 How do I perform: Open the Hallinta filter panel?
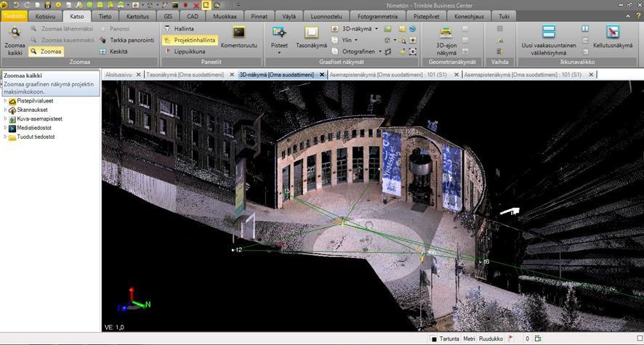(179, 29)
